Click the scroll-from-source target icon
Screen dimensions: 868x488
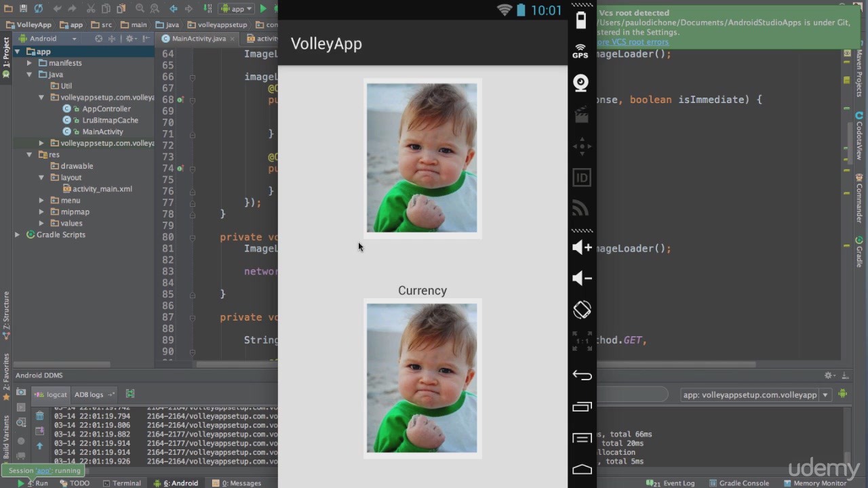pyautogui.click(x=99, y=39)
